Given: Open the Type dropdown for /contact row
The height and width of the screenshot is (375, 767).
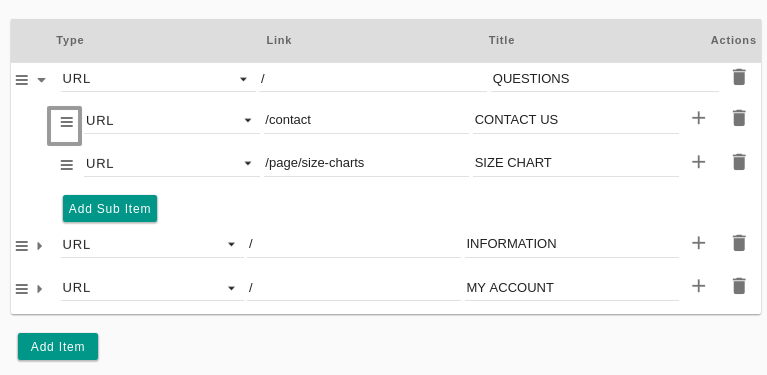Looking at the screenshot, I should [x=172, y=120].
